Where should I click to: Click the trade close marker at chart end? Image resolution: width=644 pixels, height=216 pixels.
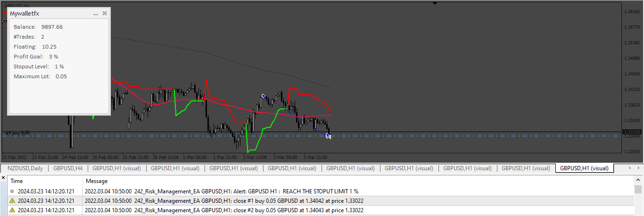(328, 136)
